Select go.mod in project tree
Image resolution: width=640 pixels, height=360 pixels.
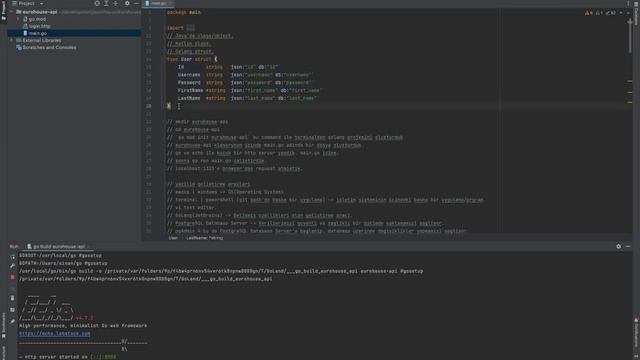click(x=37, y=19)
